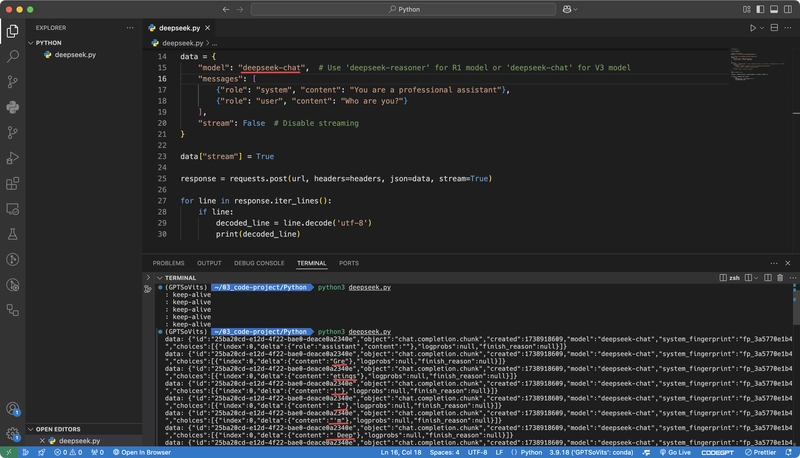This screenshot has width=800, height=458.
Task: Open the Source Control view
Action: (x=12, y=82)
